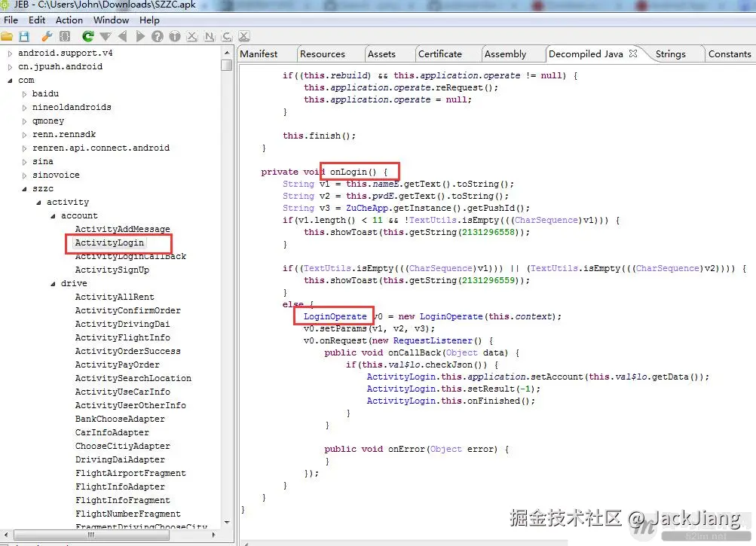Collapse the account package node
The height and width of the screenshot is (546, 756).
(53, 216)
